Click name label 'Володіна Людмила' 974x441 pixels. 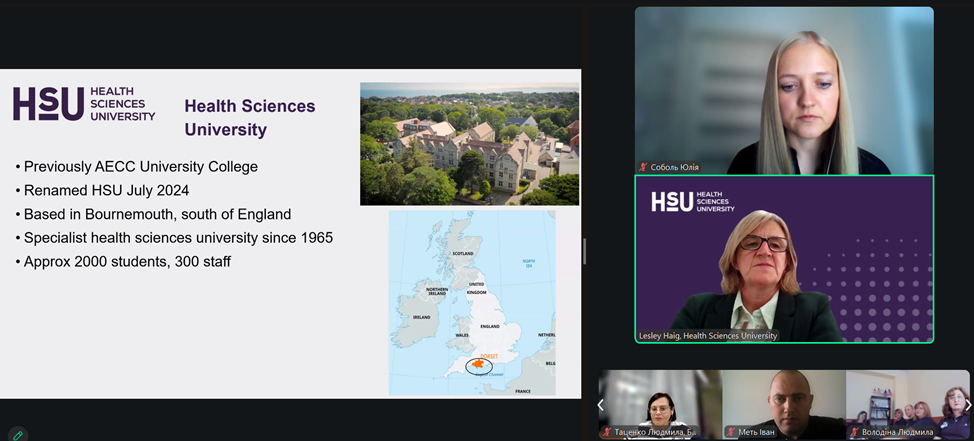click(x=898, y=432)
